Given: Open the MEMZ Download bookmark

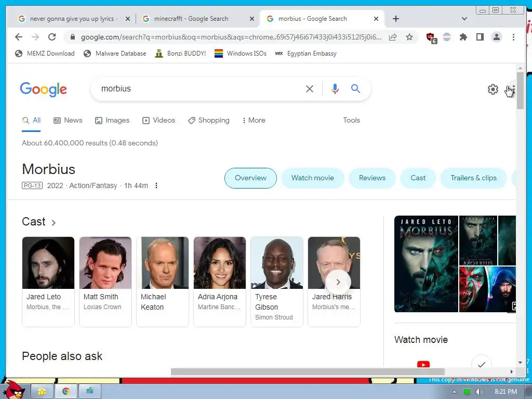Looking at the screenshot, I should pos(45,54).
